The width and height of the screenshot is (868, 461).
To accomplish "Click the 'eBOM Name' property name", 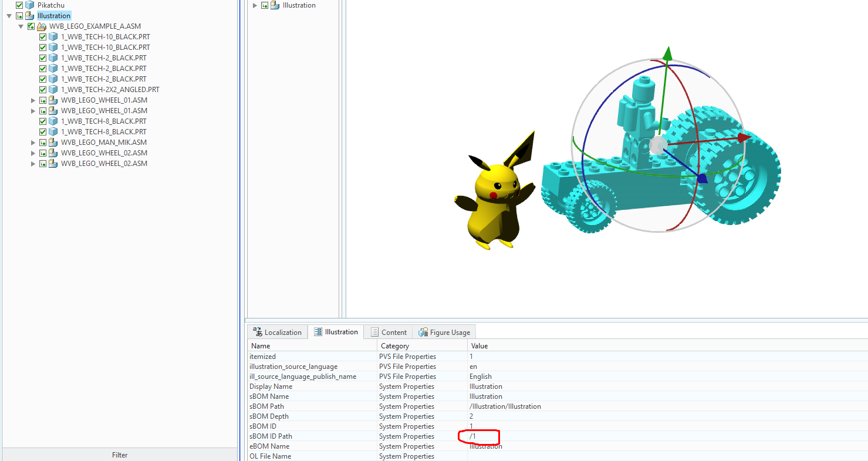I will 269,446.
